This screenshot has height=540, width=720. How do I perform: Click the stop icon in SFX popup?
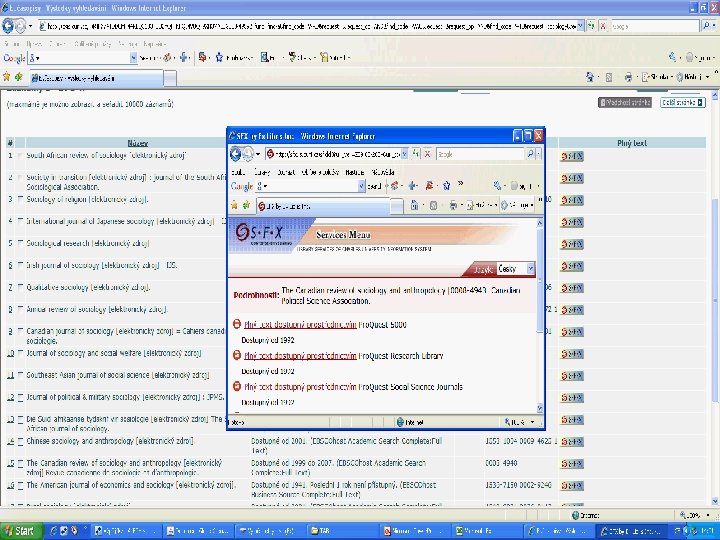pyautogui.click(x=427, y=154)
